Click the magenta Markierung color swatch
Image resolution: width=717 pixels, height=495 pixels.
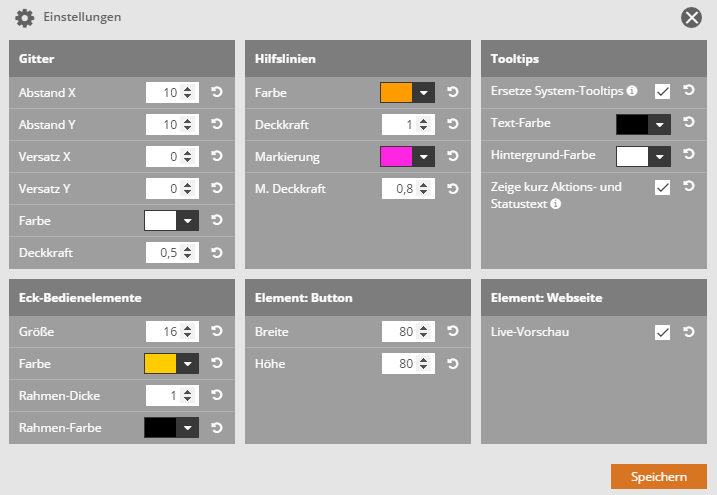pyautogui.click(x=397, y=157)
